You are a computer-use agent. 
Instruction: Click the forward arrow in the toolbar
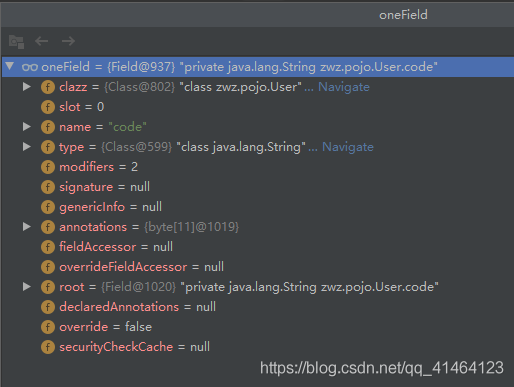pyautogui.click(x=68, y=41)
